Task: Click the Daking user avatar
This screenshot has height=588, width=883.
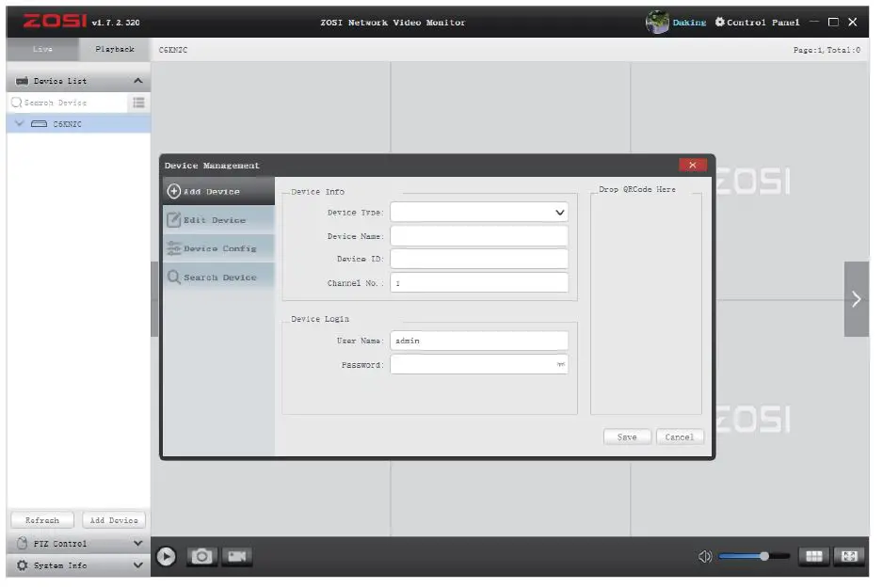Action: (x=657, y=22)
